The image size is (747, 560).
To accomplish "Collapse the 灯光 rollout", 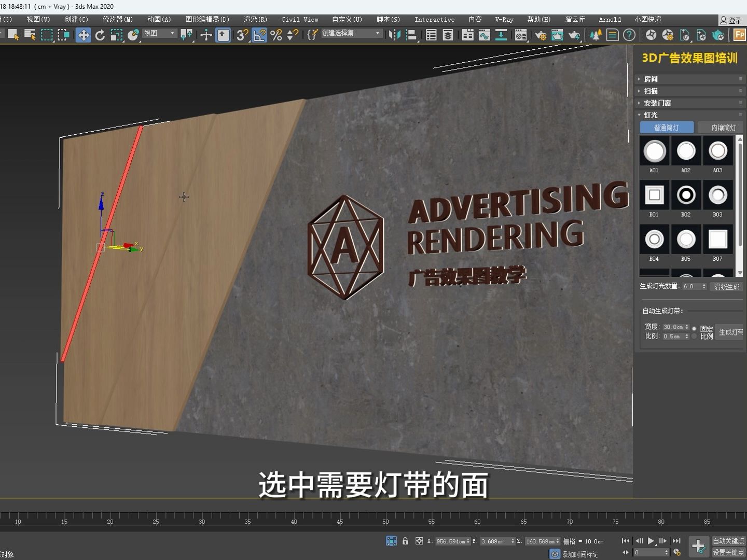I will pos(690,115).
